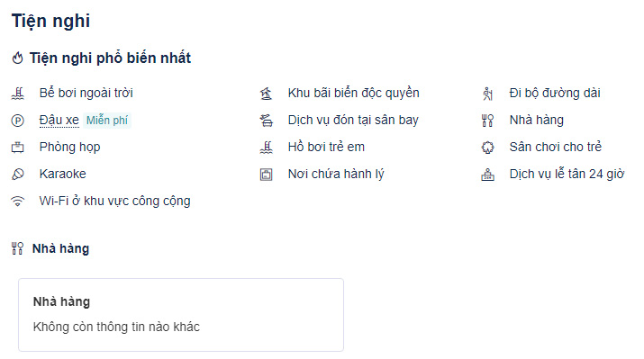Click the Dịch vụ lễ tân 24 giờ label
The image size is (644, 359).
coord(567,174)
